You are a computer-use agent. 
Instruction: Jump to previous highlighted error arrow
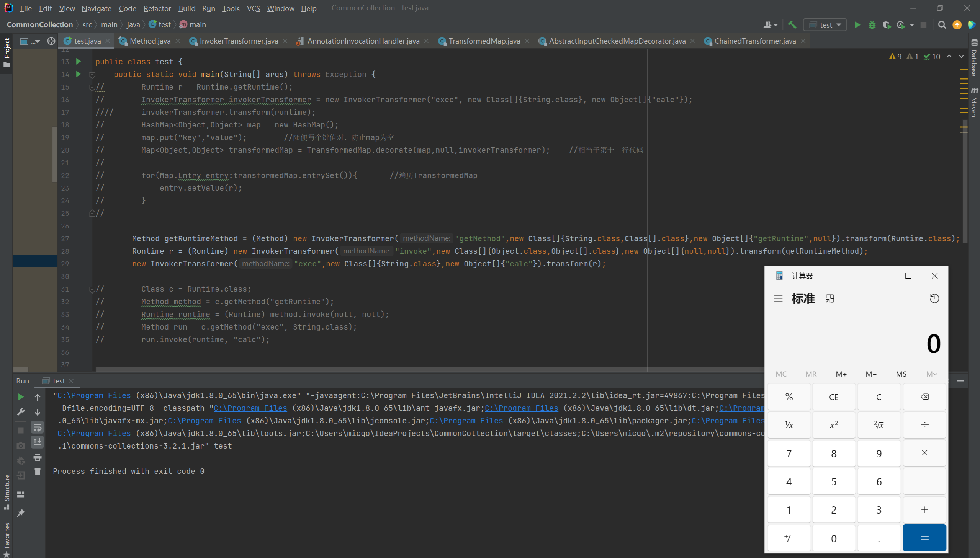pos(949,56)
